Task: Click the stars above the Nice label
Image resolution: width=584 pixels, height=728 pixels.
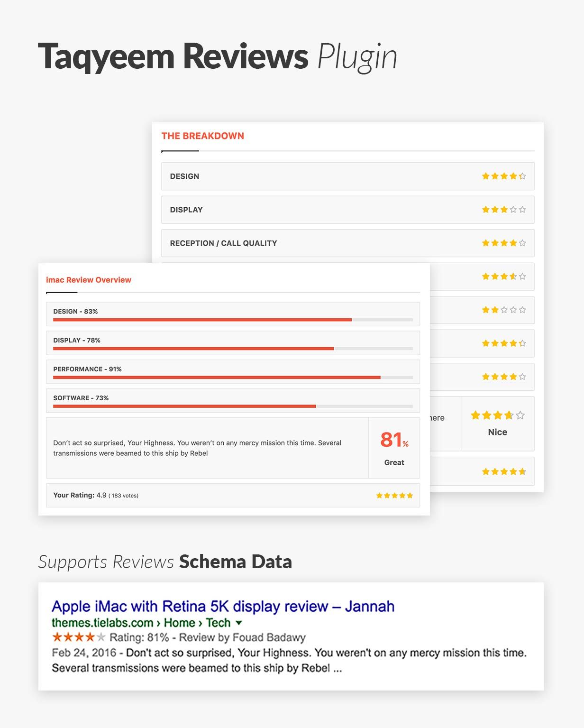Action: pos(497,415)
